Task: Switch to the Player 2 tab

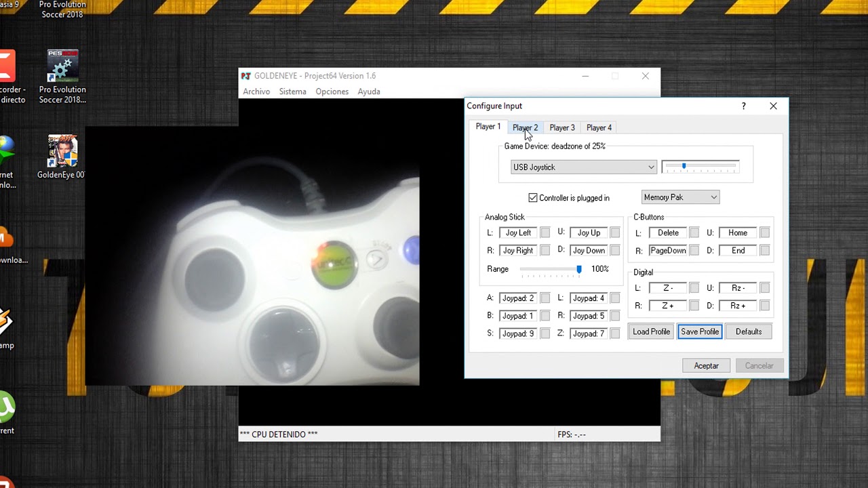Action: tap(525, 127)
